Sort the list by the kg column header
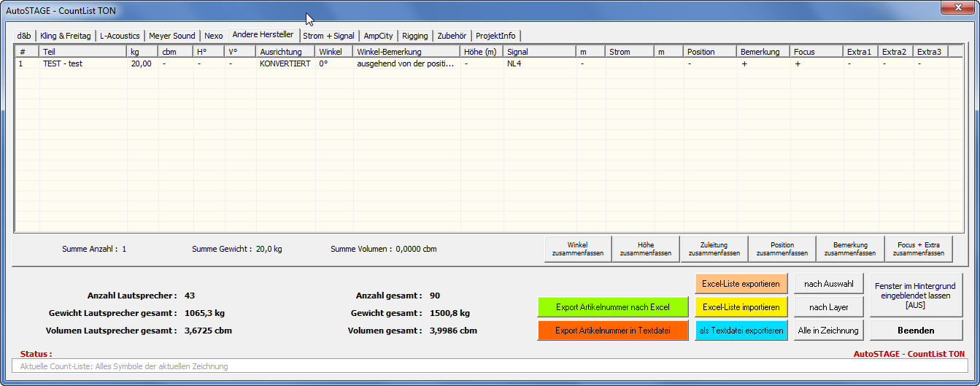980x386 pixels. [x=142, y=52]
